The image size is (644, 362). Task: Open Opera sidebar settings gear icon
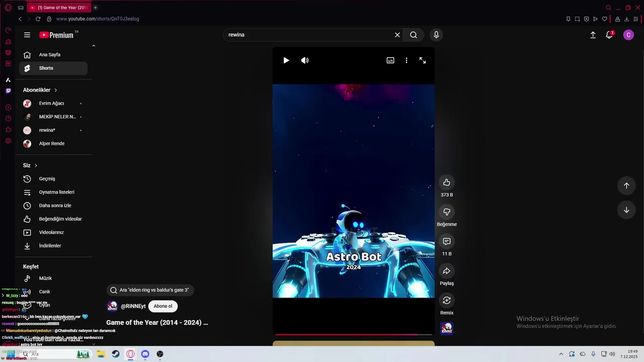click(x=8, y=141)
